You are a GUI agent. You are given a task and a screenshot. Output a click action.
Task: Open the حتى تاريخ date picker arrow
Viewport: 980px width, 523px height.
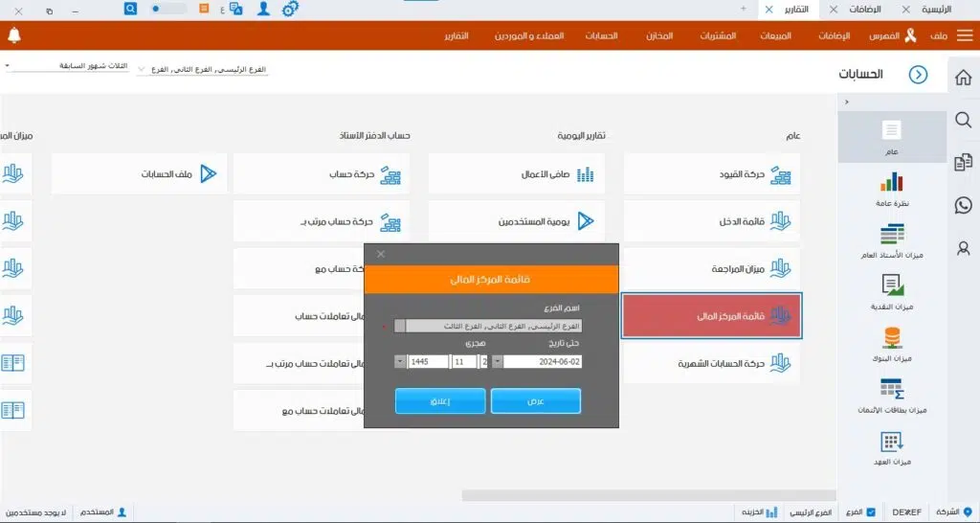coord(498,361)
